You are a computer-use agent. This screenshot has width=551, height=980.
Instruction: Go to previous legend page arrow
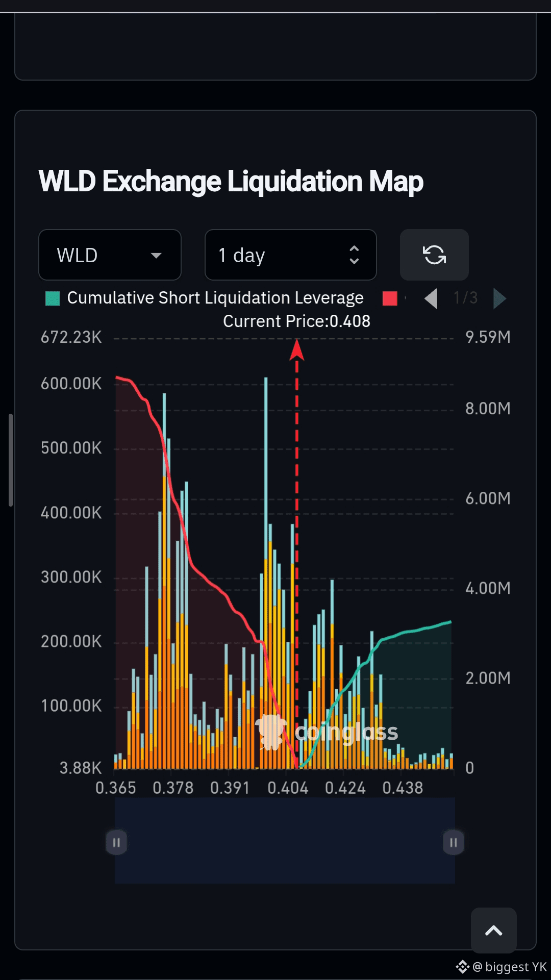click(x=431, y=298)
